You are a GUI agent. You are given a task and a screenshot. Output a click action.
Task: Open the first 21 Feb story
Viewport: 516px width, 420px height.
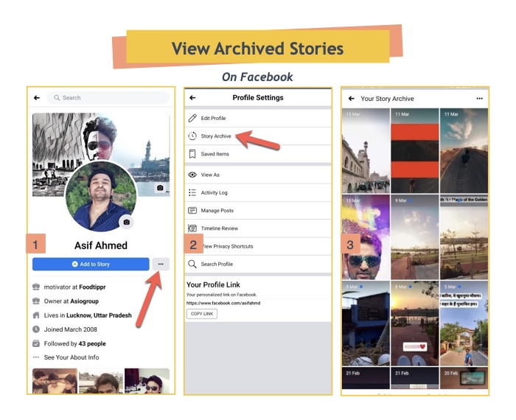366,378
